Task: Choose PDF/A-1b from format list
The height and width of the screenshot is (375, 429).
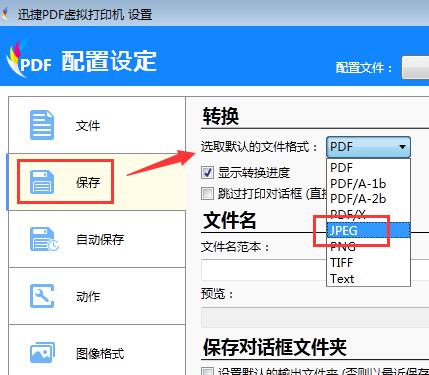Action: (368, 183)
